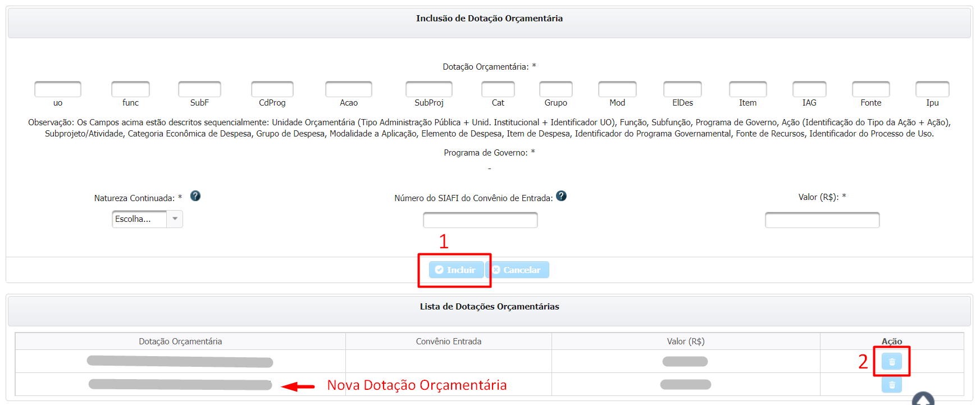980x405 pixels.
Task: Select the ElDes field
Action: coord(682,89)
